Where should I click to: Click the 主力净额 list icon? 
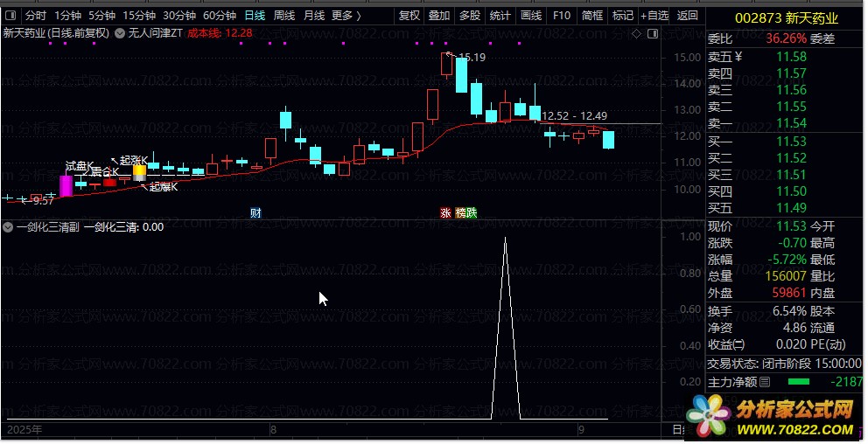(765, 382)
